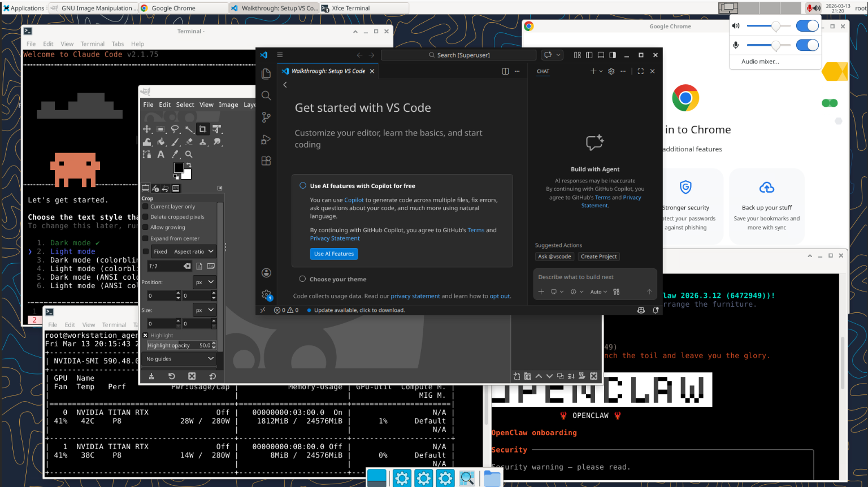This screenshot has height=487, width=868.
Task: Switch to the CHAT tab in VS Code
Action: pos(543,71)
